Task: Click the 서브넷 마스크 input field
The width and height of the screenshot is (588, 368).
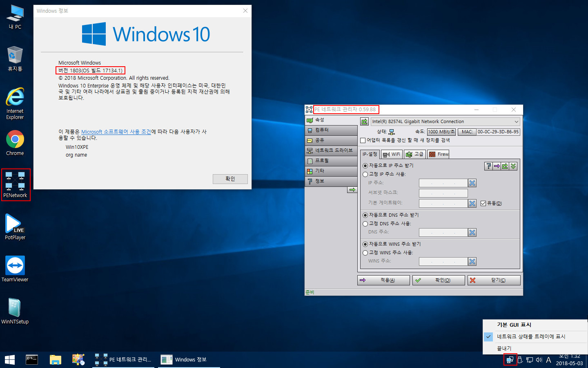Action: point(443,193)
